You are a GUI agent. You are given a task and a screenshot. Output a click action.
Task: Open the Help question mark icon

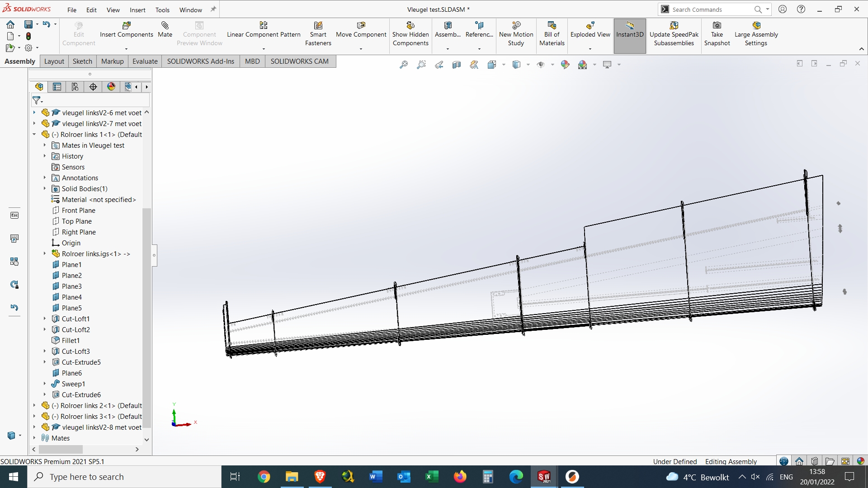[801, 9]
